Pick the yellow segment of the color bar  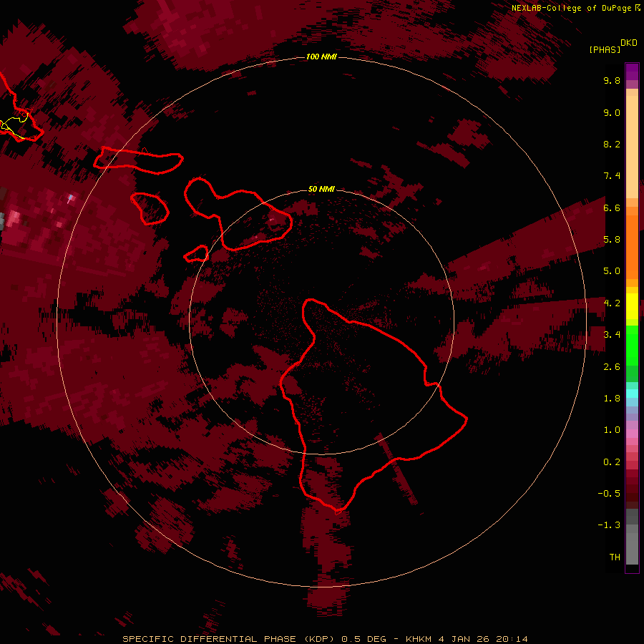click(x=632, y=306)
